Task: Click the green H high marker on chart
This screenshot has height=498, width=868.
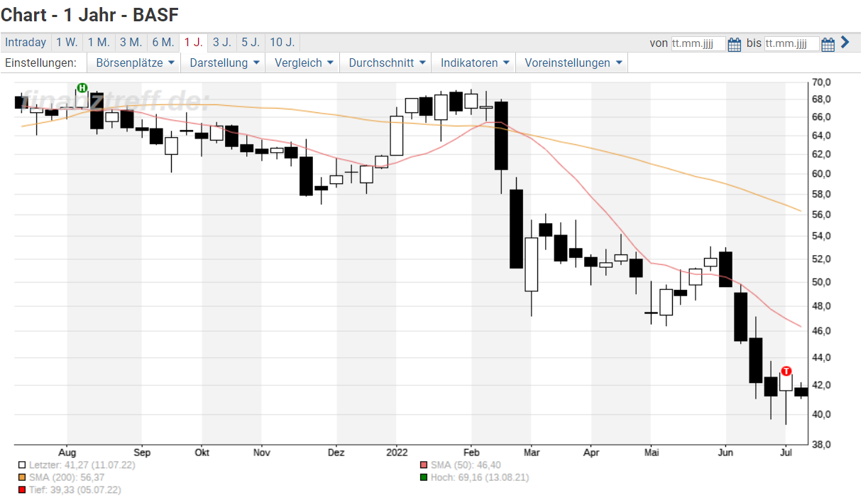Action: (82, 88)
